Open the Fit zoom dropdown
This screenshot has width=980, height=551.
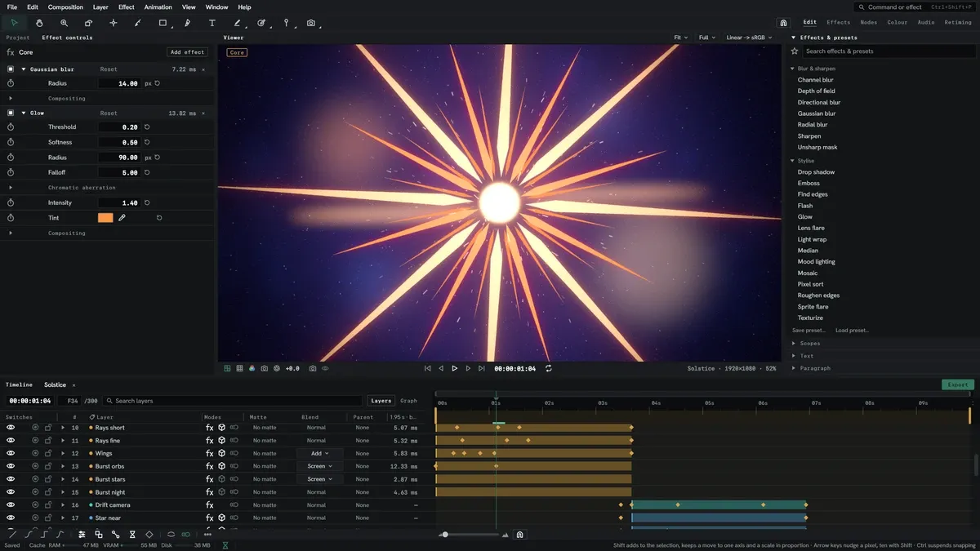tap(681, 38)
